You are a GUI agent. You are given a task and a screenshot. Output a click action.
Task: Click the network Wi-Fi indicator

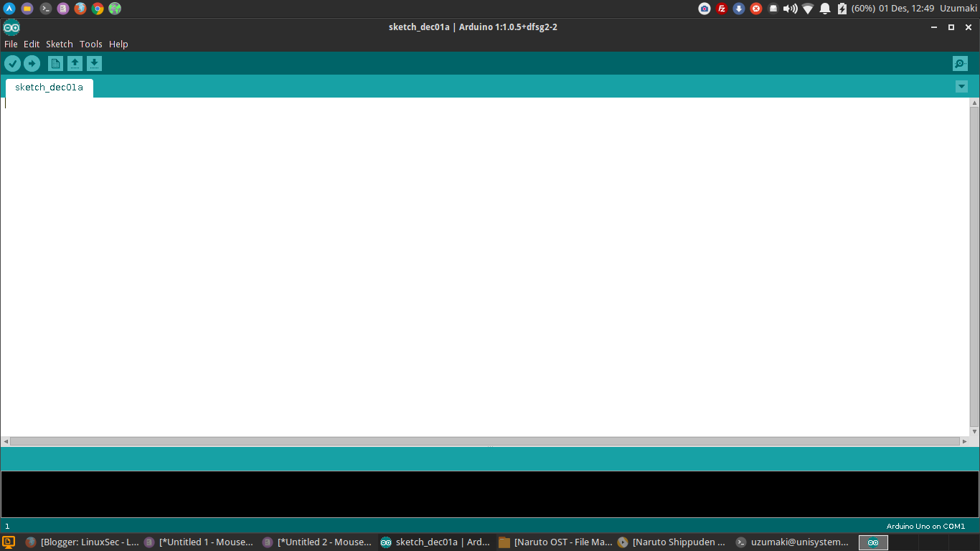point(807,8)
